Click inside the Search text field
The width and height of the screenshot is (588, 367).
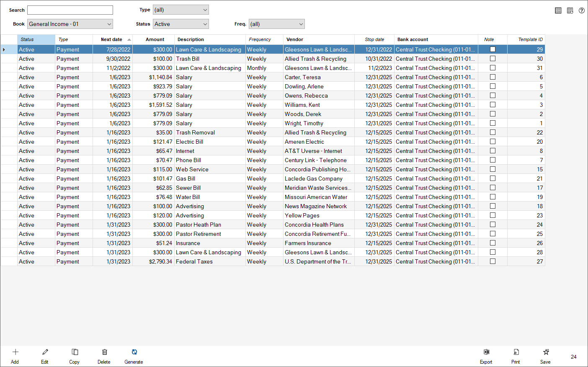coord(70,10)
